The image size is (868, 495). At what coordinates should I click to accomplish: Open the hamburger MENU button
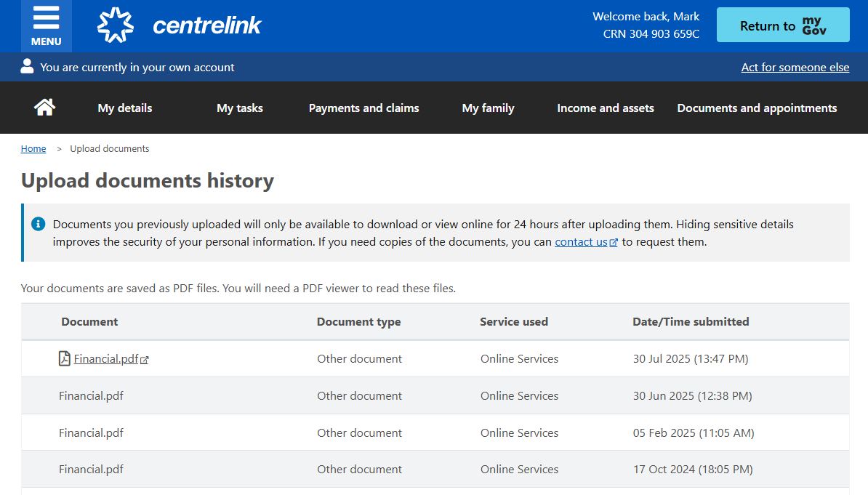(x=46, y=26)
